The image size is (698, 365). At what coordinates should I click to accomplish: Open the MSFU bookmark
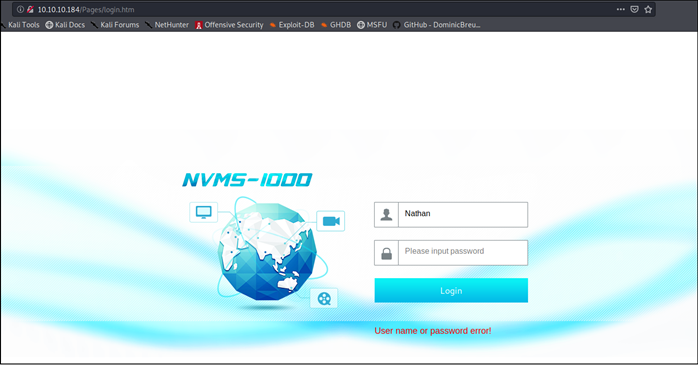click(x=372, y=25)
